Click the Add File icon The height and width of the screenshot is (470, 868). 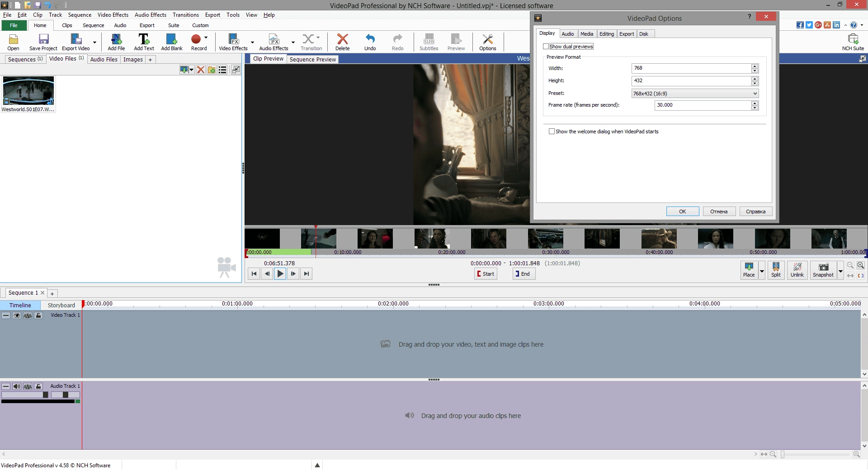tap(116, 42)
